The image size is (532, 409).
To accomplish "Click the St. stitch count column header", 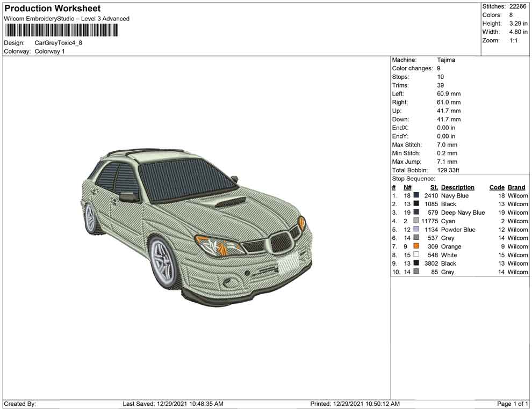I will (434, 187).
